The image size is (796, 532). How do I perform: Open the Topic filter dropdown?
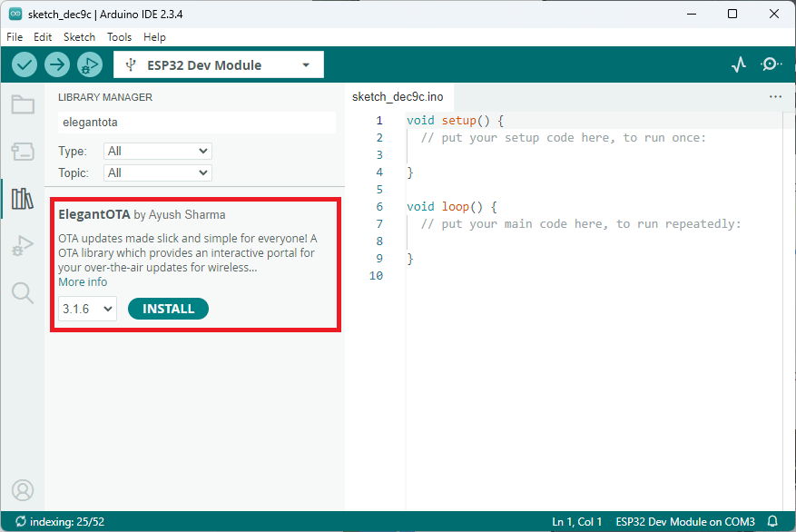click(157, 172)
